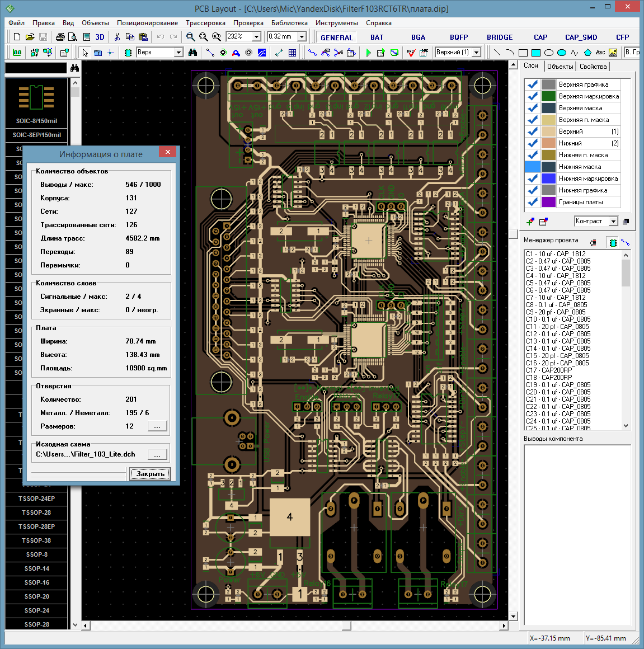
Task: Switch to the Объекты tab
Action: tap(560, 67)
